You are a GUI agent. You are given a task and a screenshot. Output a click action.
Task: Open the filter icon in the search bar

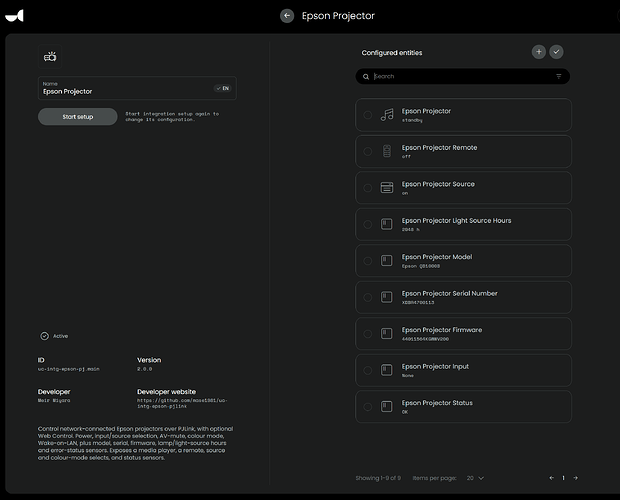559,76
